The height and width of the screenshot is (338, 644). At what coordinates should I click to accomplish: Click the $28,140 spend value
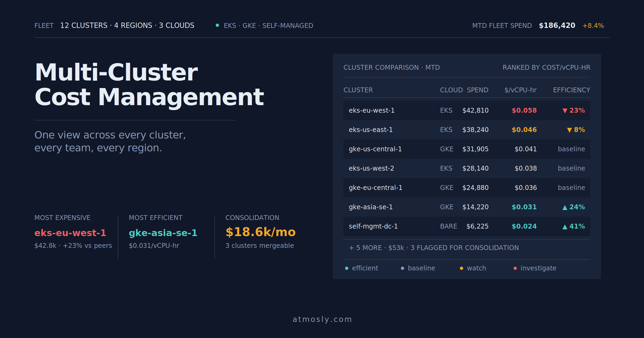tap(475, 168)
